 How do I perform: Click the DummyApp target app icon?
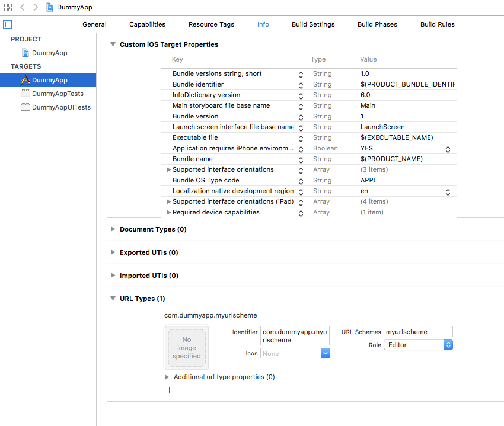point(25,80)
